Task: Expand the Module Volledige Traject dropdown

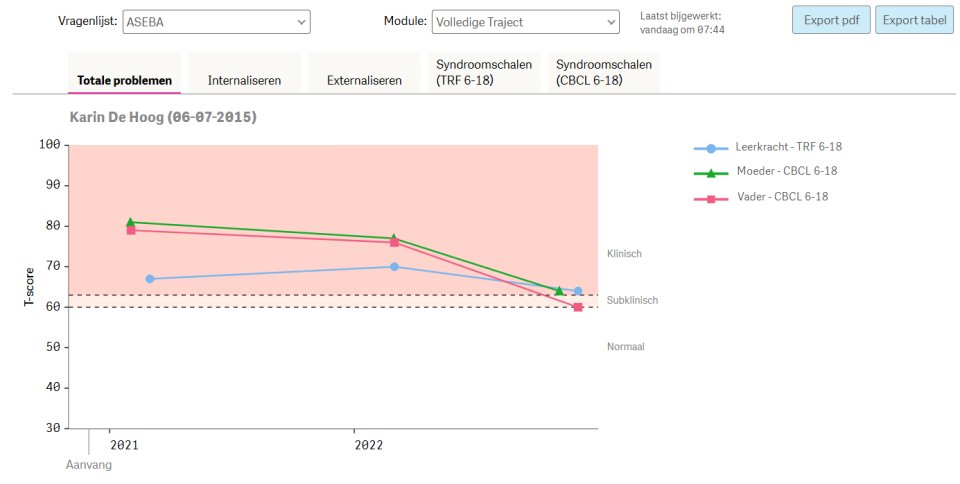Action: 525,22
